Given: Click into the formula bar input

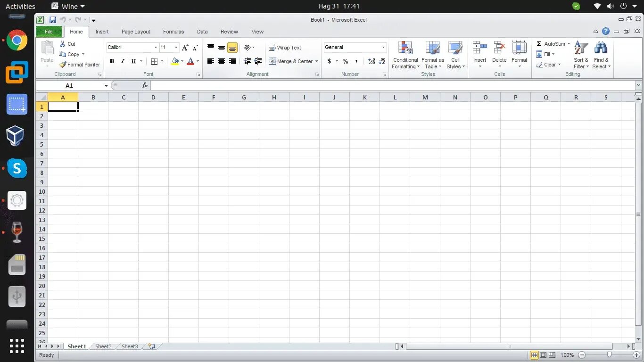Looking at the screenshot, I should click(x=393, y=85).
